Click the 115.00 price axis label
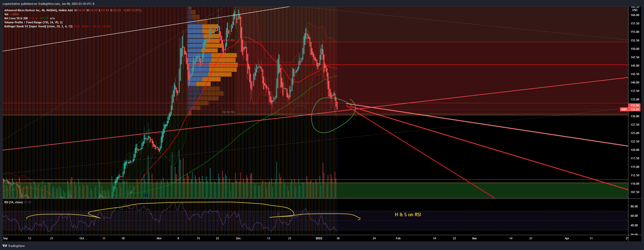 pyautogui.click(x=635, y=167)
